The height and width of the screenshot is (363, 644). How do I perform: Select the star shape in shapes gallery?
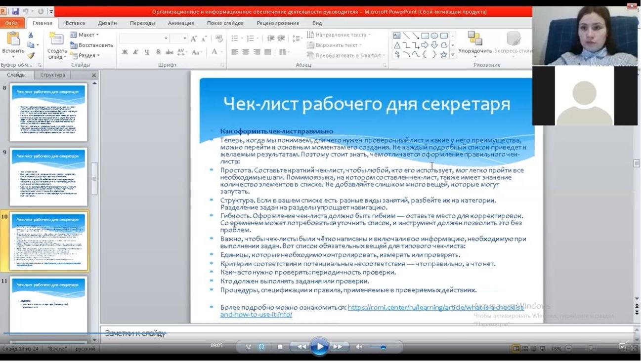(443, 55)
